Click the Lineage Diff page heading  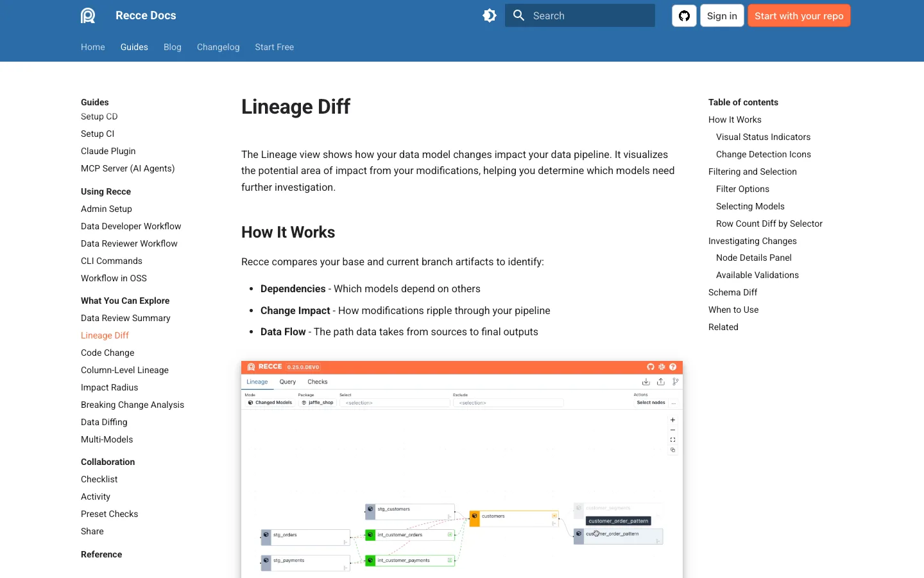click(x=296, y=107)
